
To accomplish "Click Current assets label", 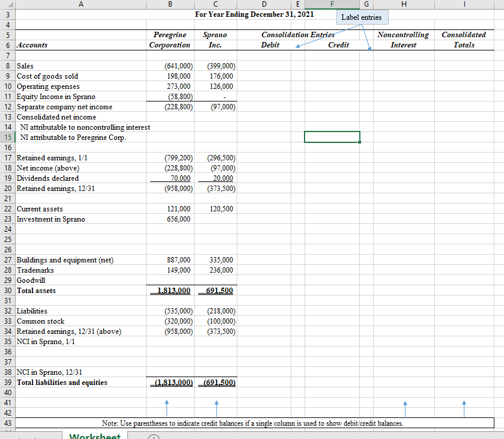I will pos(40,209).
